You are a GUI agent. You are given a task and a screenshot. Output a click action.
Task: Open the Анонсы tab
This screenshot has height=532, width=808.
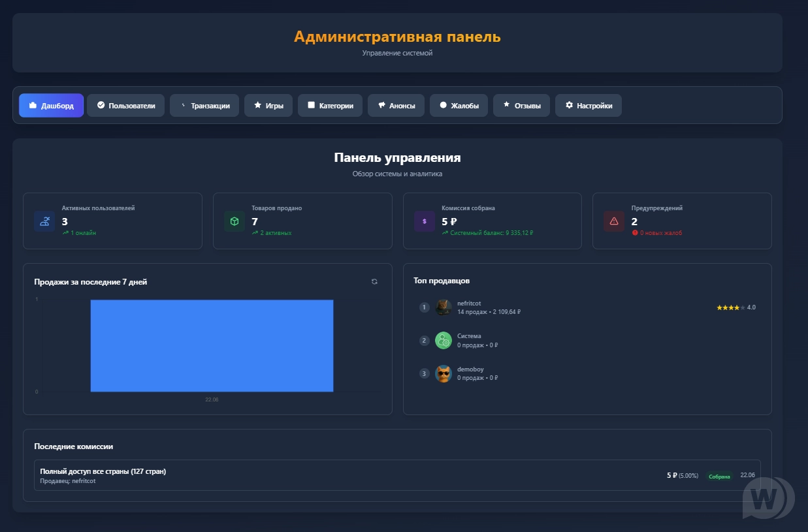click(x=396, y=106)
